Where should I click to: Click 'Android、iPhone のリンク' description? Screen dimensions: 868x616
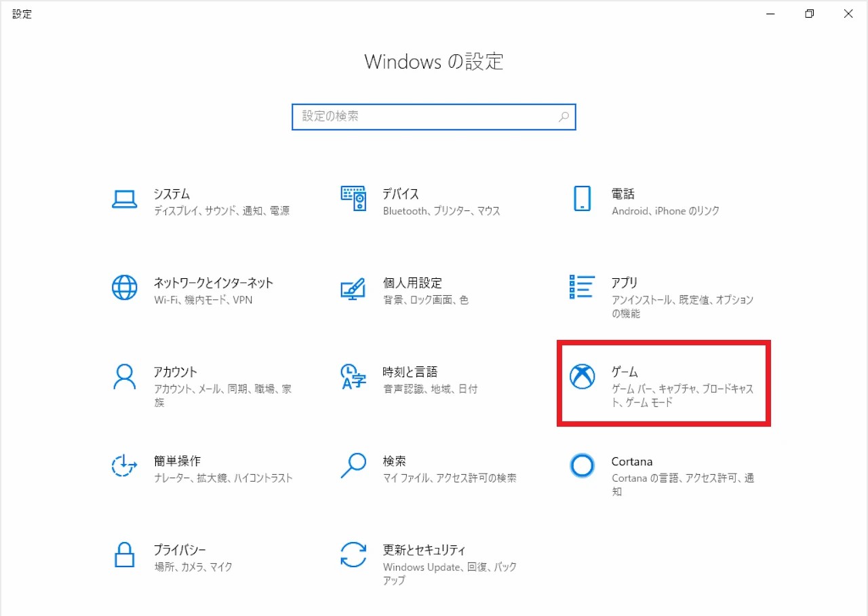666,211
